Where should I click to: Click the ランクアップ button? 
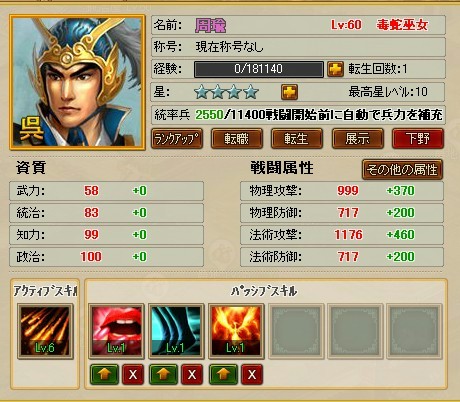pos(177,139)
